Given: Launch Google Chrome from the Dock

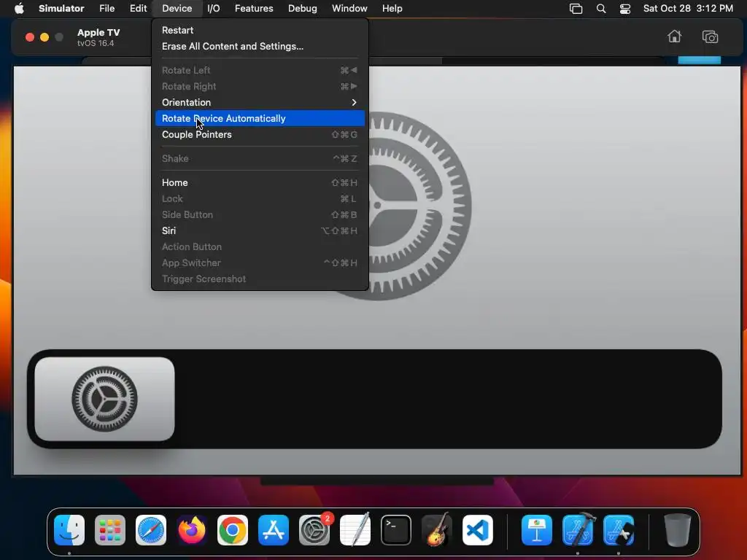Looking at the screenshot, I should coord(233,530).
